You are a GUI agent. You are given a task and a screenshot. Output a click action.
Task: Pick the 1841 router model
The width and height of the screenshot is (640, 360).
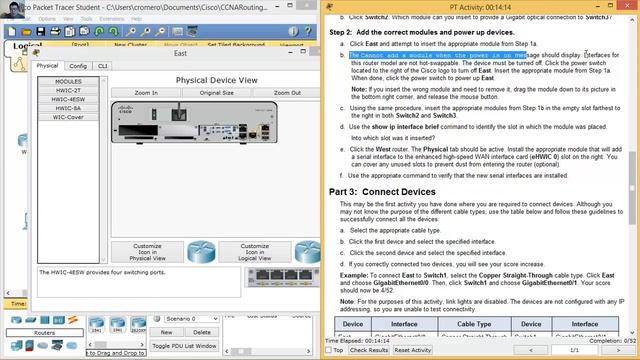[x=97, y=325]
